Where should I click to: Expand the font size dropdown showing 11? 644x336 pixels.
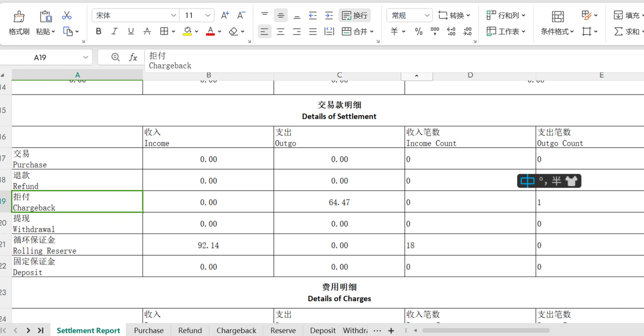[207, 16]
